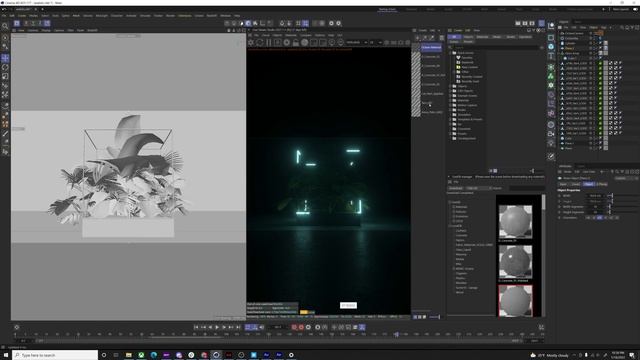The width and height of the screenshot is (640, 360).
Task: Expand the Materials folder in asset browser
Action: pyautogui.click(x=451, y=100)
